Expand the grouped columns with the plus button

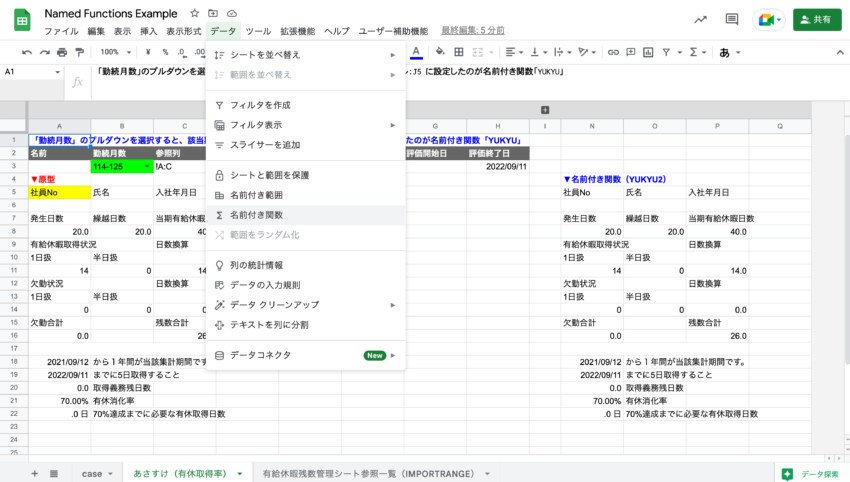[x=544, y=110]
